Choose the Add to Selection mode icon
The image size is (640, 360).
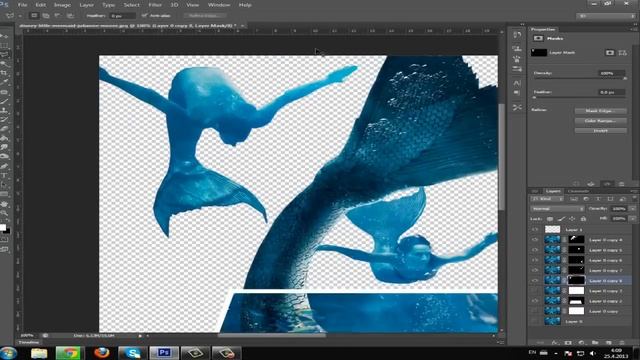pyautogui.click(x=46, y=16)
